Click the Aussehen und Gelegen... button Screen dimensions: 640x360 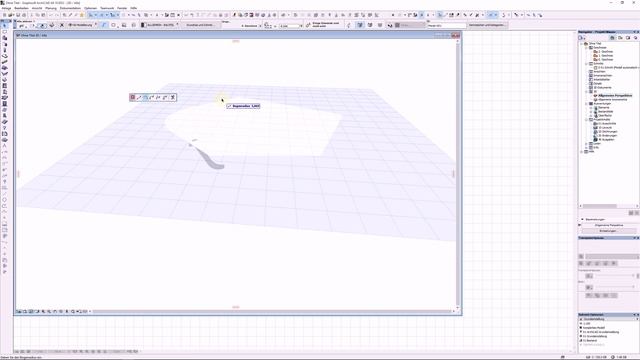(x=487, y=25)
